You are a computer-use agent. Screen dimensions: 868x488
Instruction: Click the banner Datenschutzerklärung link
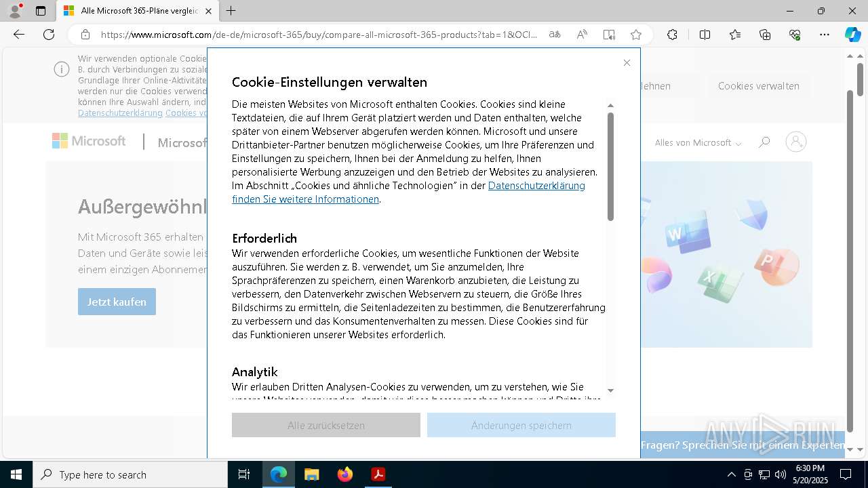(120, 113)
